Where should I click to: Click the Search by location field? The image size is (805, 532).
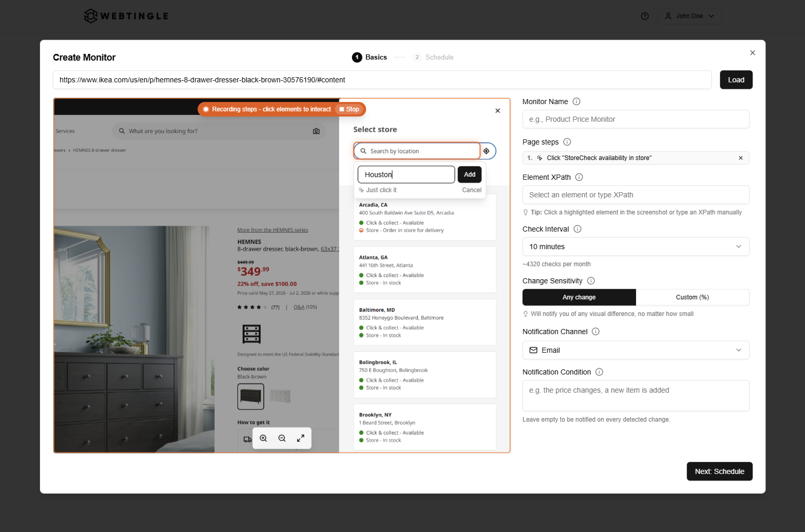417,151
